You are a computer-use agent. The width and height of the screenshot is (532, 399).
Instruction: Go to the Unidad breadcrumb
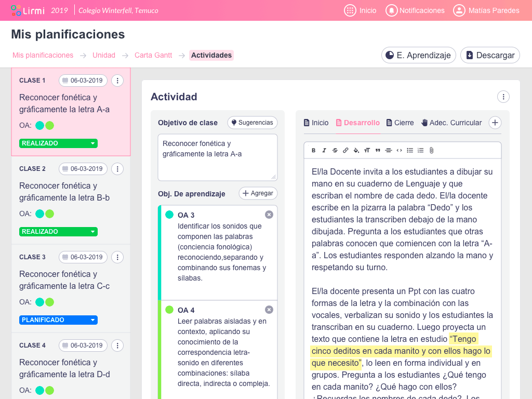(x=104, y=55)
